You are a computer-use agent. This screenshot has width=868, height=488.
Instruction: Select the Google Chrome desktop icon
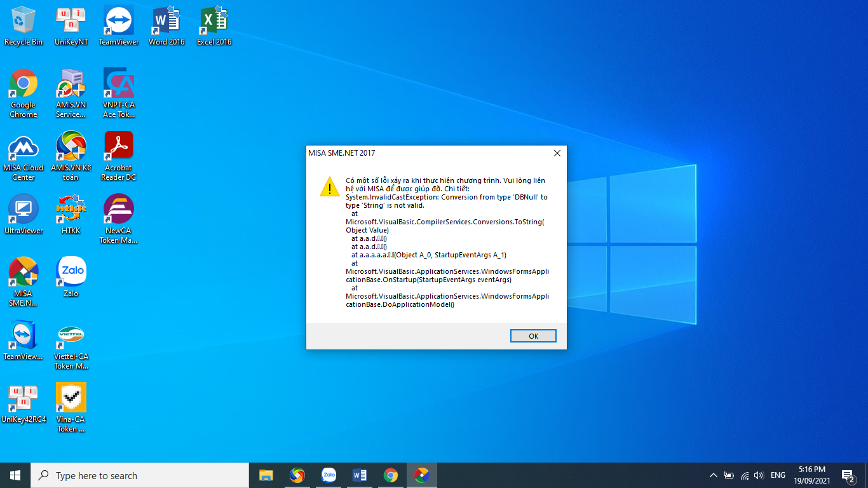[24, 93]
